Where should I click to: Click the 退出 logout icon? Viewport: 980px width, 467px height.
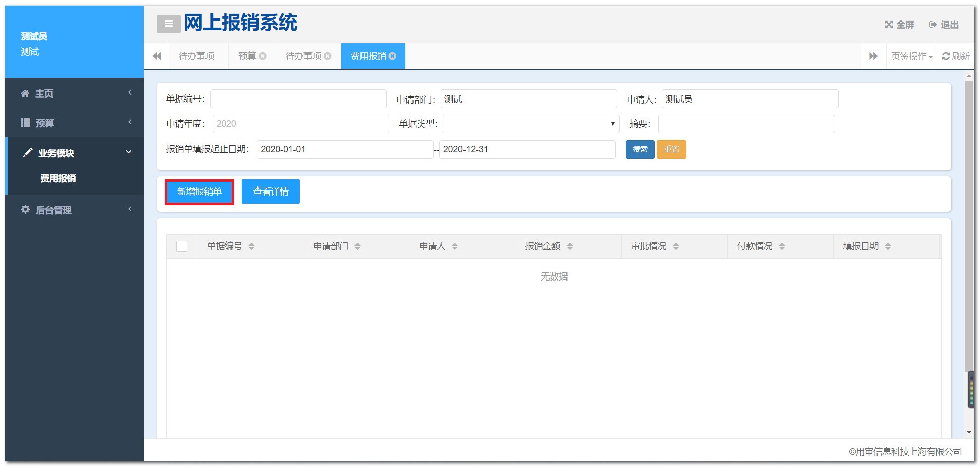(933, 25)
